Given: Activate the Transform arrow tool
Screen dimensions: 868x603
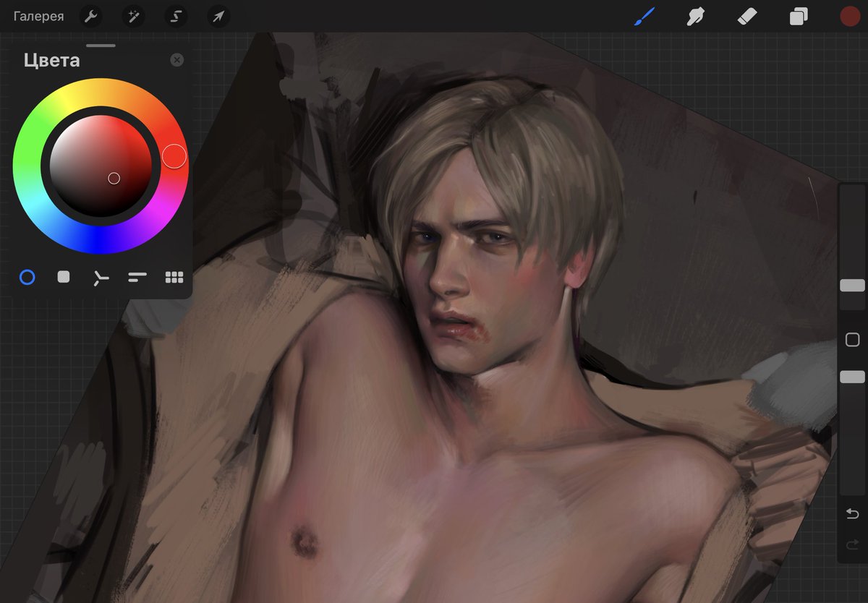Looking at the screenshot, I should [x=218, y=16].
